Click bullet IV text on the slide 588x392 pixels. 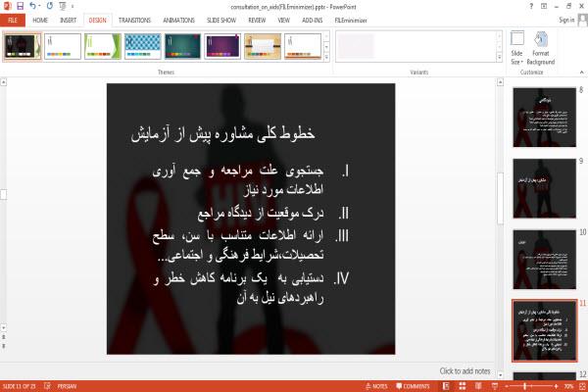(238, 288)
